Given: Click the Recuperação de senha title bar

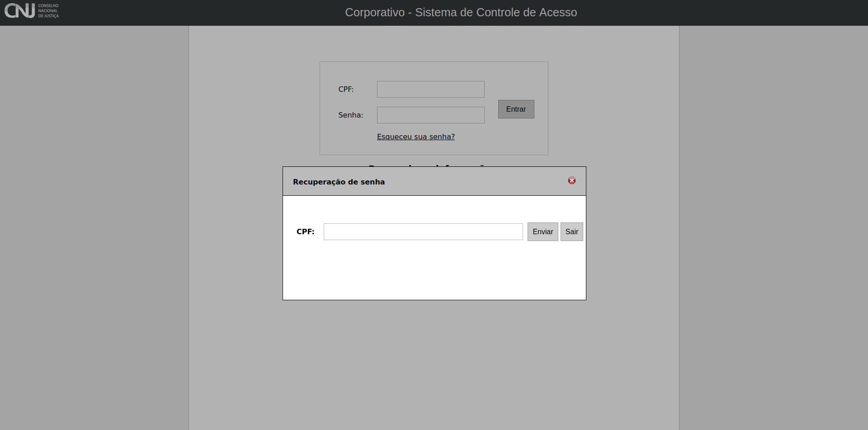Looking at the screenshot, I should click(x=339, y=181).
